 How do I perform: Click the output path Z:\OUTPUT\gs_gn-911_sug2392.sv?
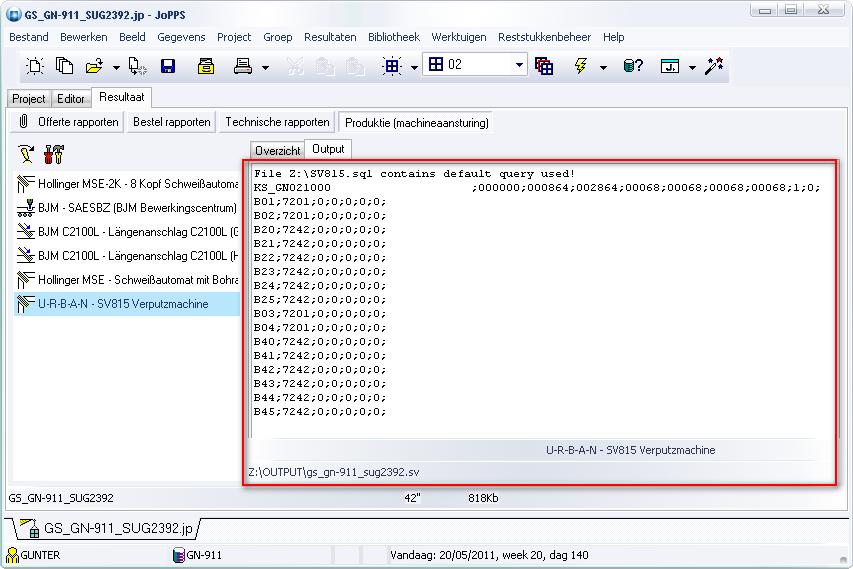pos(333,472)
